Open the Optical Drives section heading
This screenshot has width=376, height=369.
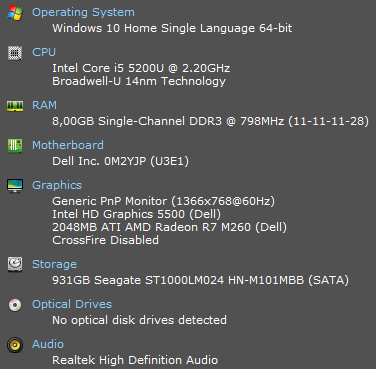[x=72, y=304]
